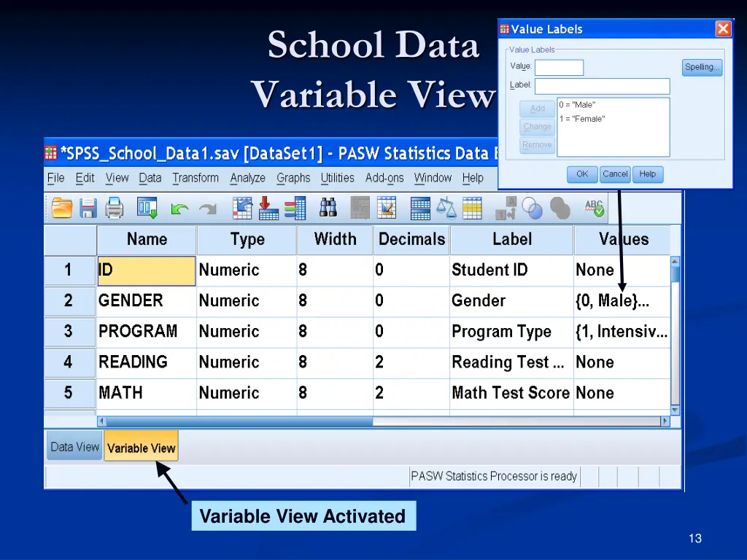Click the Value labels toolbar icon
The image size is (747, 560).
pos(506,208)
